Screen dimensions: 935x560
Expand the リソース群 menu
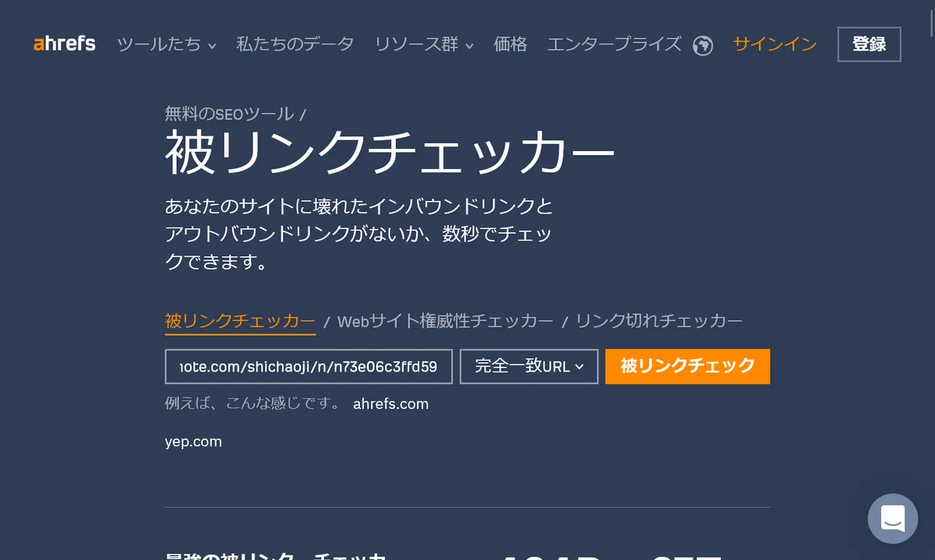pyautogui.click(x=424, y=44)
